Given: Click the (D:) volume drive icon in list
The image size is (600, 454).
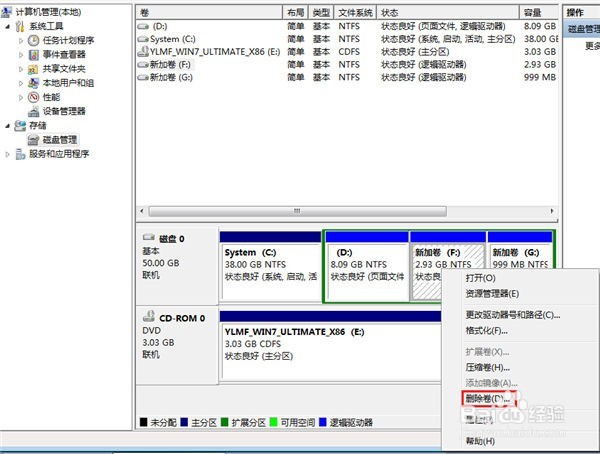Looking at the screenshot, I should [x=143, y=26].
